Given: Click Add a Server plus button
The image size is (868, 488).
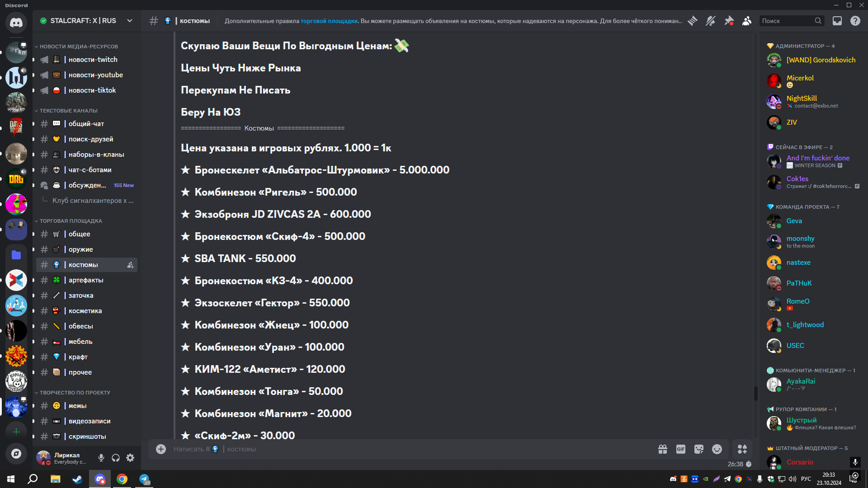Looking at the screenshot, I should [16, 432].
